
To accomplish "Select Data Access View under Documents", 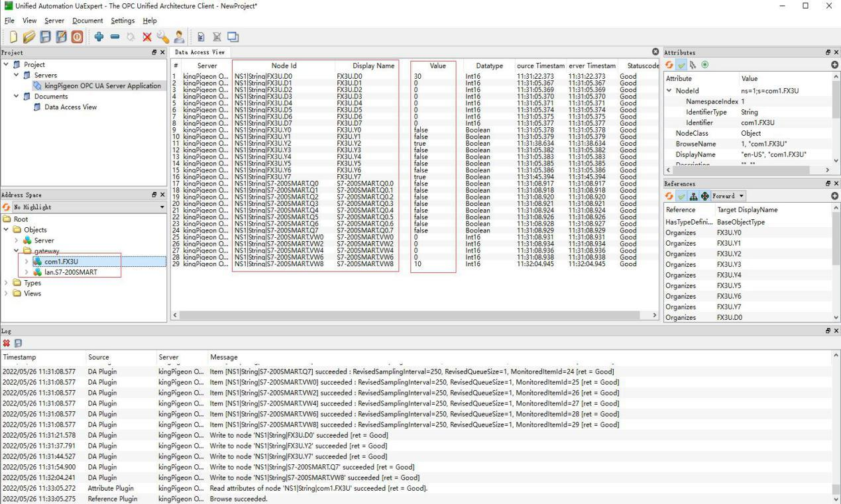I will [70, 107].
